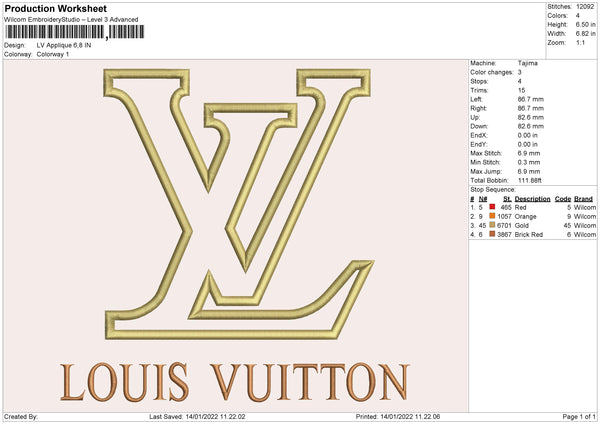
Task: Click the Right value '86.7 mm'
Action: [x=531, y=108]
